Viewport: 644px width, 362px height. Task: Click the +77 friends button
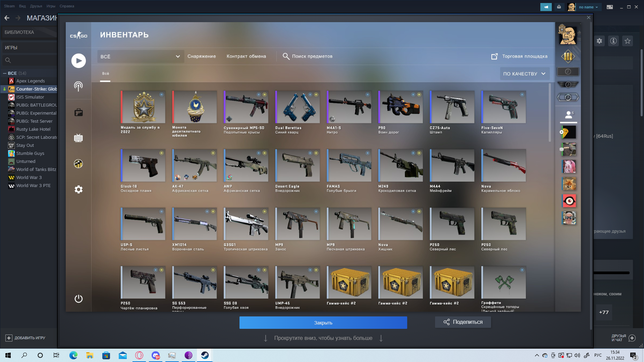tap(604, 312)
